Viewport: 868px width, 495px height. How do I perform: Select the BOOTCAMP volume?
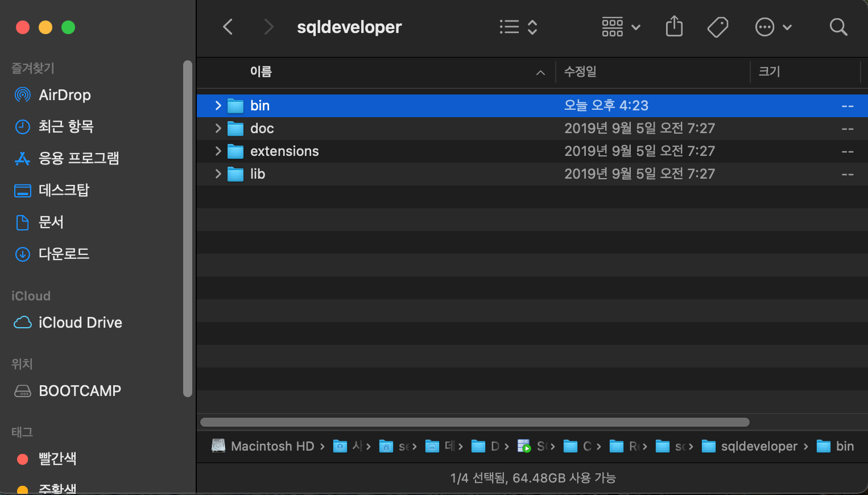67,391
